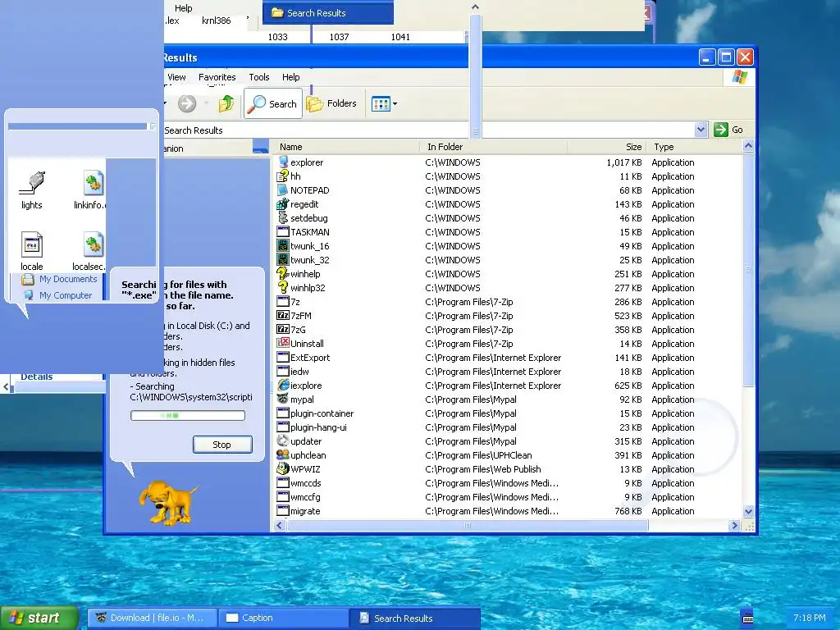Open the Windows Start menu
Screen dimensions: 840x630
(39, 618)
